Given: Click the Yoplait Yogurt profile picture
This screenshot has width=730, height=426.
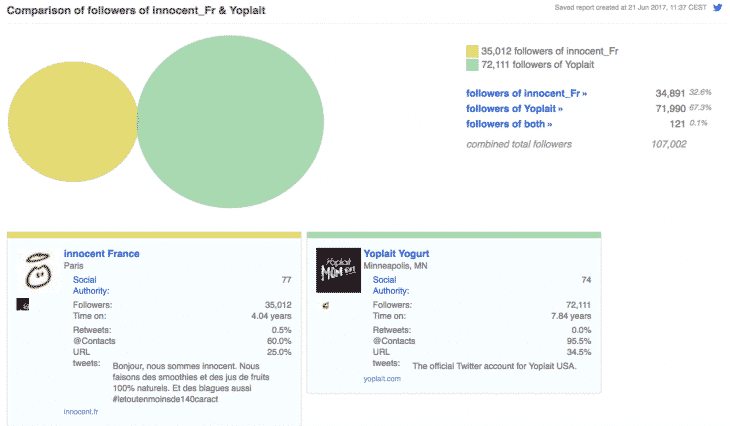Looking at the screenshot, I should pyautogui.click(x=336, y=270).
